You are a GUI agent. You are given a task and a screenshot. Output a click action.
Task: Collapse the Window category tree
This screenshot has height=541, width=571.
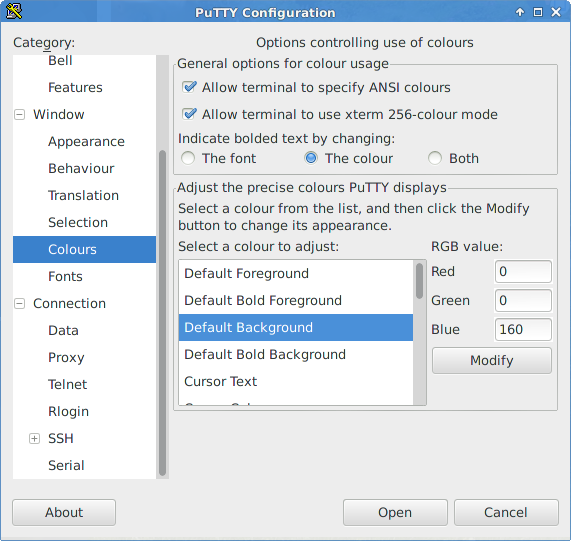(x=19, y=115)
